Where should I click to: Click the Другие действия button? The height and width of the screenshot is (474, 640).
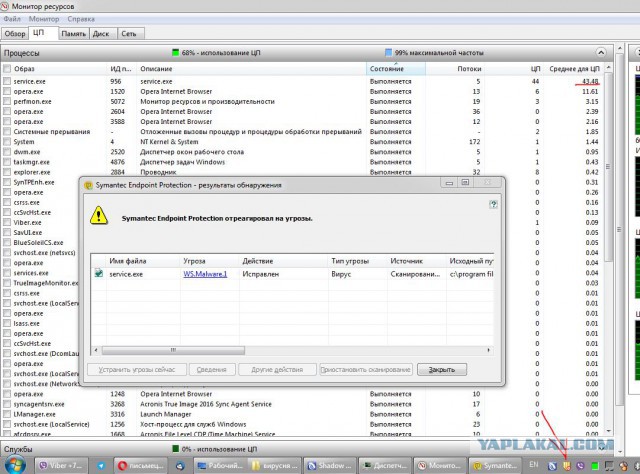click(x=277, y=369)
